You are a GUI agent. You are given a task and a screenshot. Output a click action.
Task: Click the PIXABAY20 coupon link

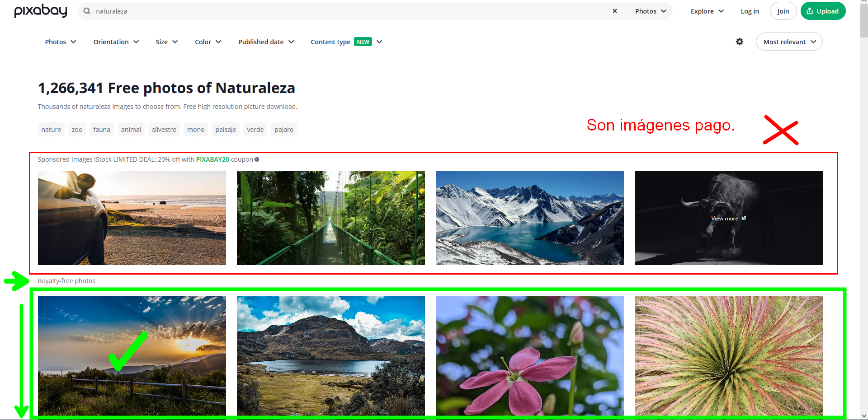point(212,159)
